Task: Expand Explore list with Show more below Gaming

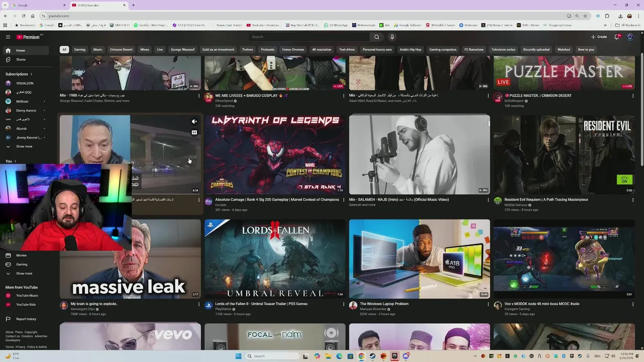Action: click(x=27, y=274)
